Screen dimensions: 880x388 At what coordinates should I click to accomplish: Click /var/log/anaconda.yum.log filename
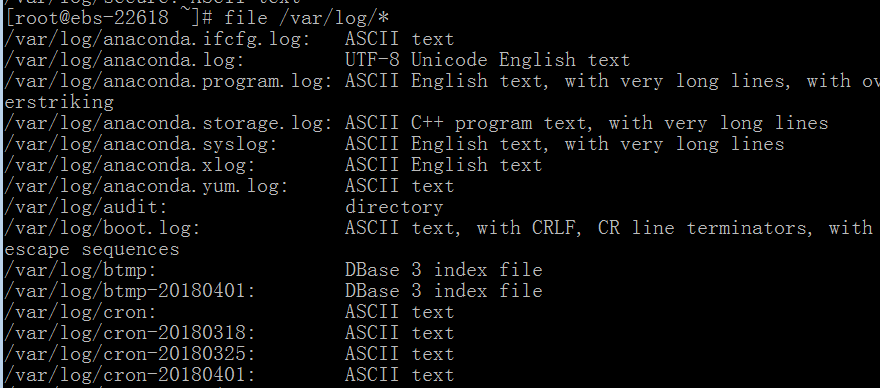coord(146,186)
